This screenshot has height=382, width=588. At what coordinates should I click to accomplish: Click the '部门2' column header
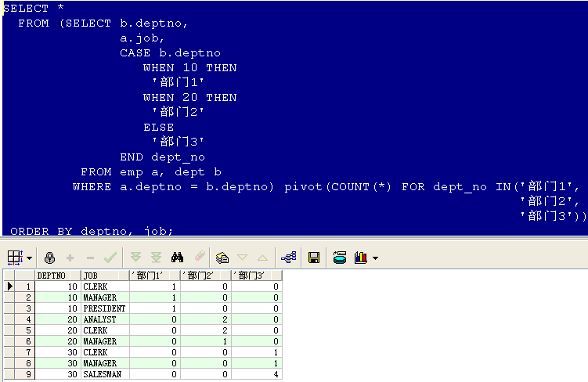pos(205,276)
